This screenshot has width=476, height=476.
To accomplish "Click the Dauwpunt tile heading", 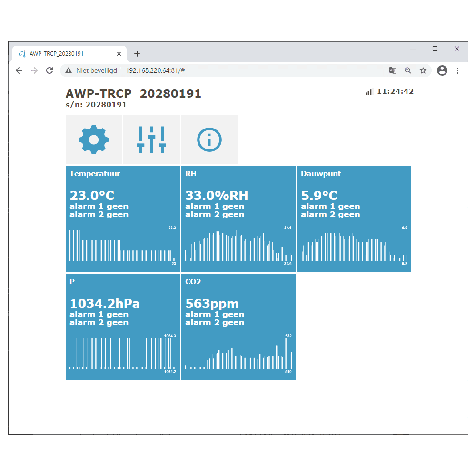I will [321, 174].
